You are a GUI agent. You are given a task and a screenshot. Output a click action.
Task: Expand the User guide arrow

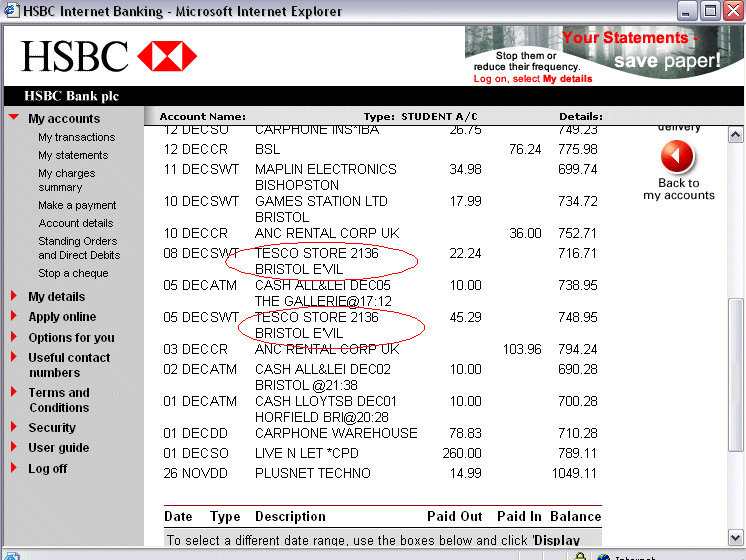[x=14, y=447]
